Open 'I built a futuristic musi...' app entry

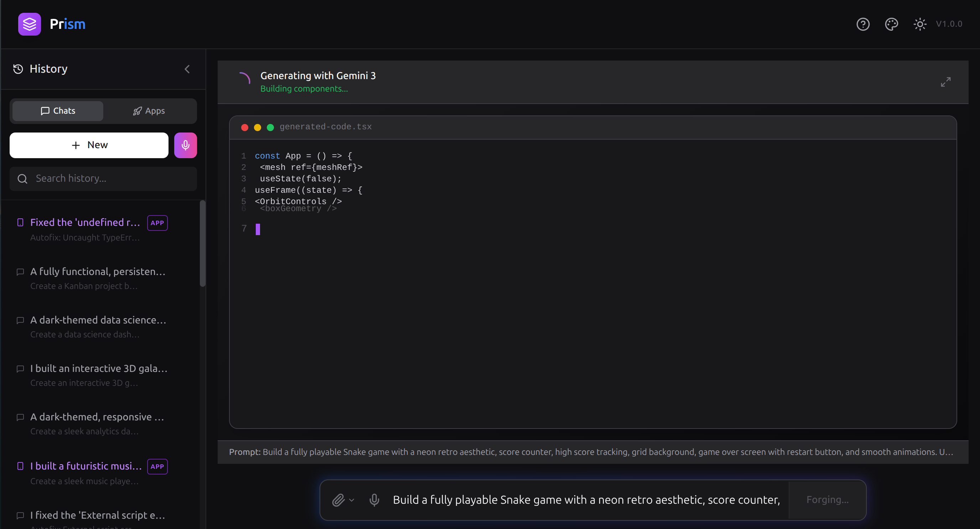click(x=86, y=466)
